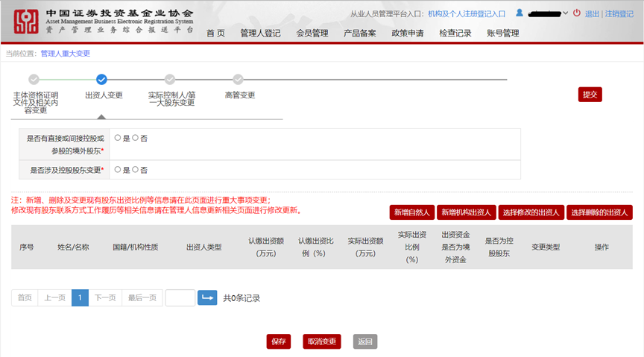Click the 取消变更 button
The width and height of the screenshot is (644, 357).
[322, 341]
